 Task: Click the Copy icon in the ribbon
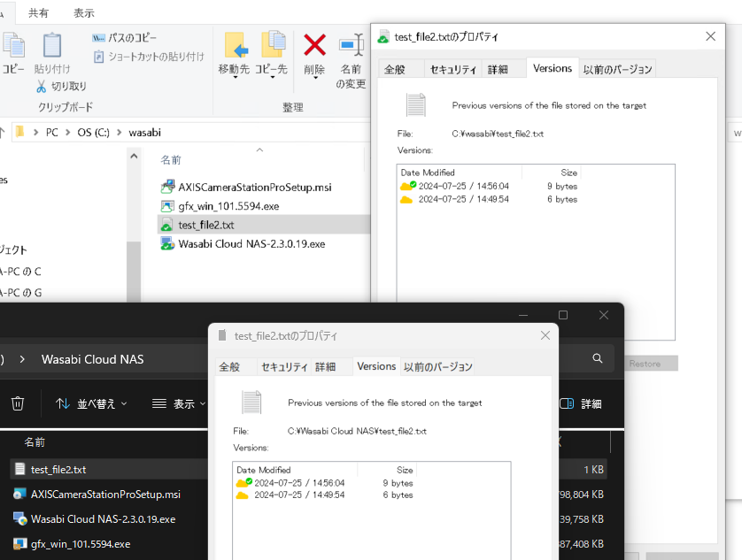13,46
